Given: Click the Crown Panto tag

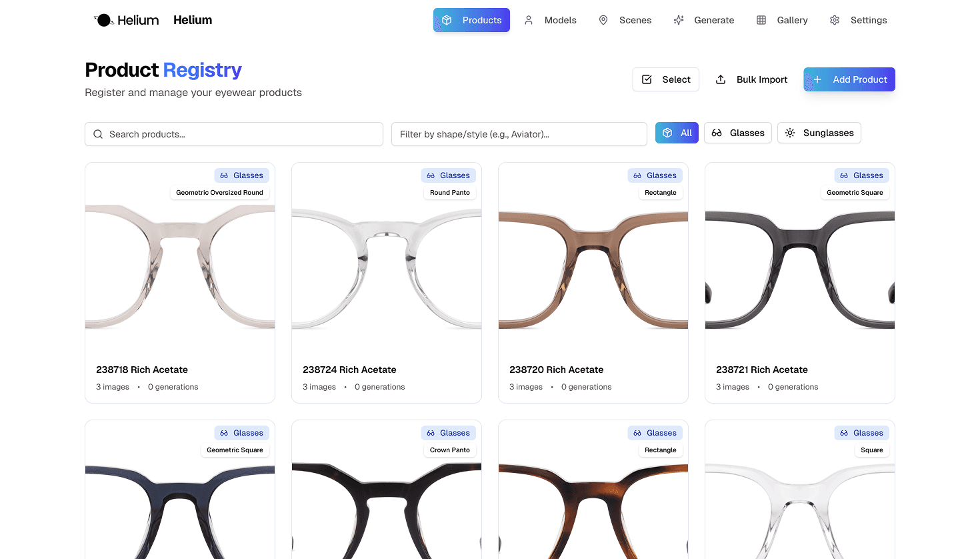Looking at the screenshot, I should click(450, 450).
